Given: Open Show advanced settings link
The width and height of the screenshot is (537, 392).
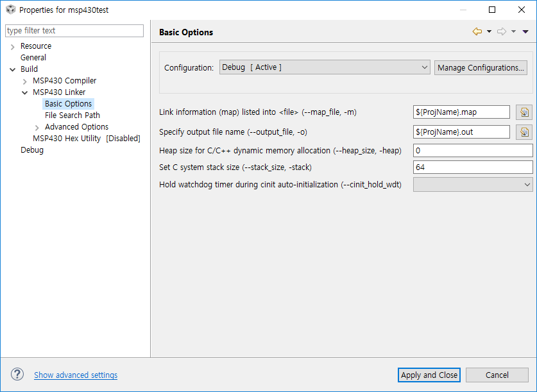Looking at the screenshot, I should (x=76, y=375).
